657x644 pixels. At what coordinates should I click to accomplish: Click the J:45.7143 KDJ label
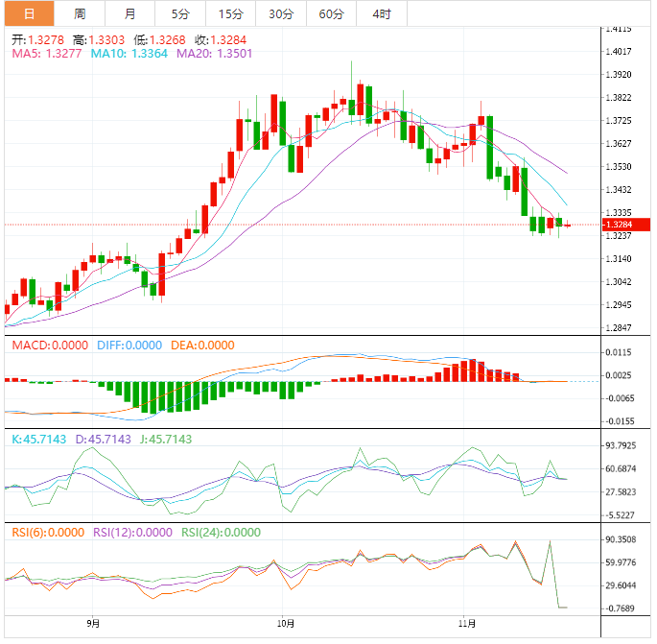[166, 440]
